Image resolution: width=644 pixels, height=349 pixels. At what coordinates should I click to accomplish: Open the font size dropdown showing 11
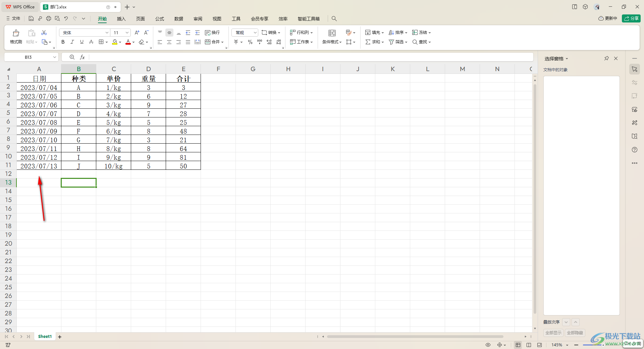click(127, 33)
